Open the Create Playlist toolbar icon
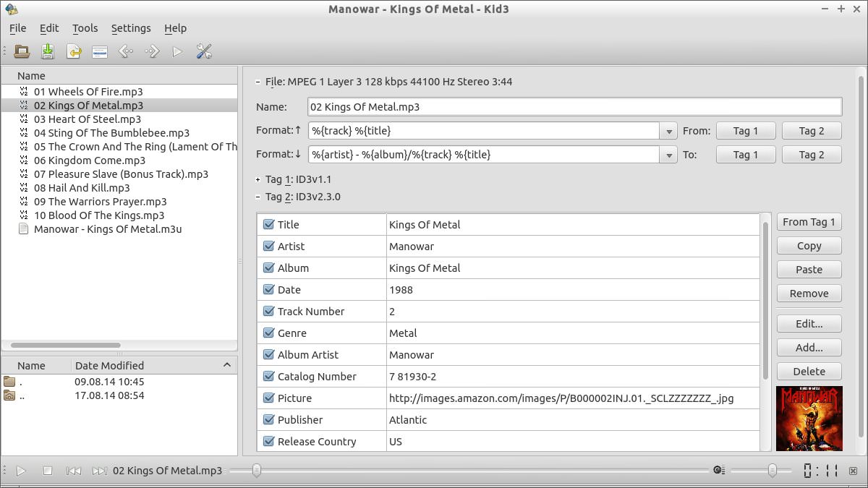 tap(99, 51)
